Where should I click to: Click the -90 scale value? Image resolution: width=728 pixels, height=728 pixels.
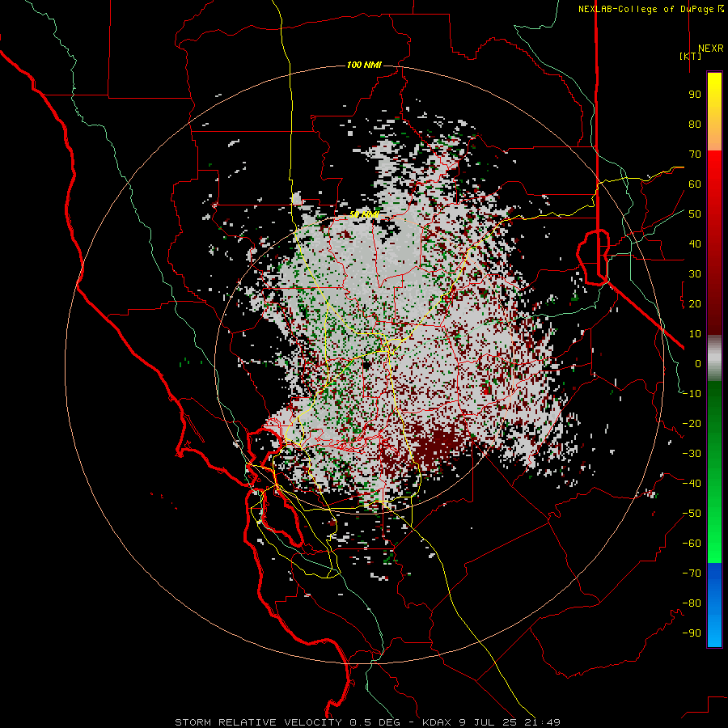point(692,633)
